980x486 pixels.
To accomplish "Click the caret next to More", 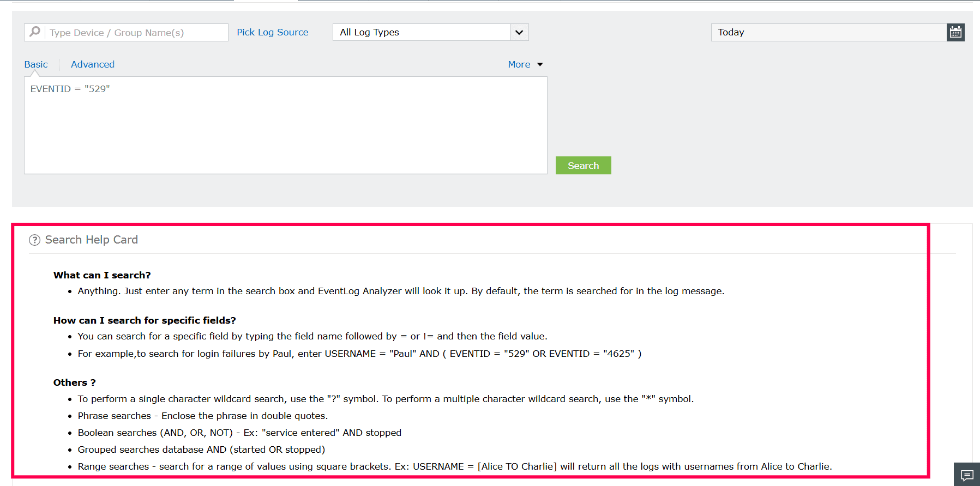I will click(540, 64).
